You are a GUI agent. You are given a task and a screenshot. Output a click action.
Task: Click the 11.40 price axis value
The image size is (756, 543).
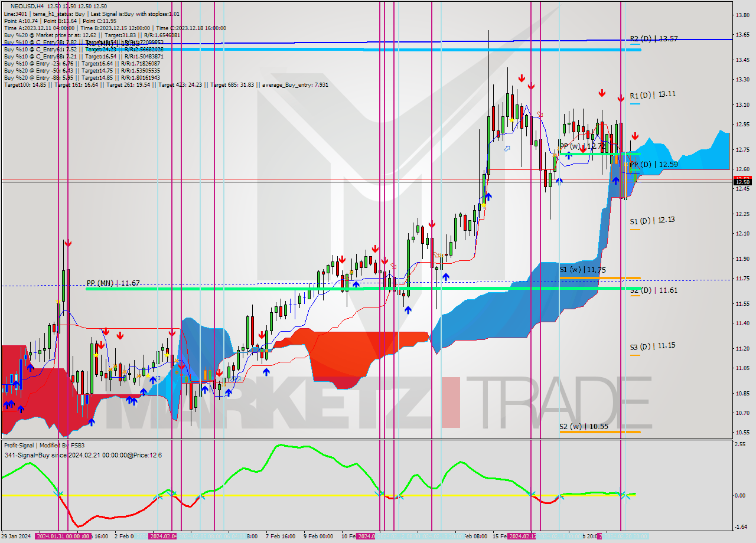(742, 323)
